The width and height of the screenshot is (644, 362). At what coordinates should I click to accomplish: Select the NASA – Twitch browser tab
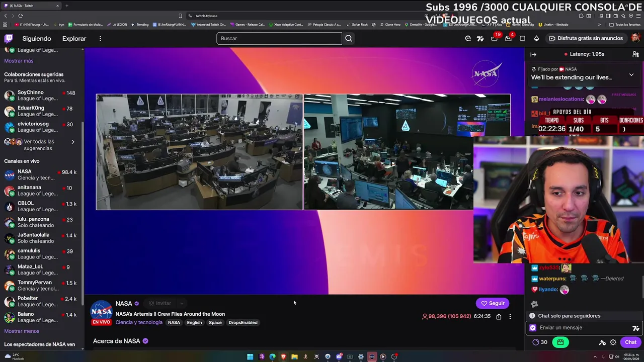[x=30, y=6]
